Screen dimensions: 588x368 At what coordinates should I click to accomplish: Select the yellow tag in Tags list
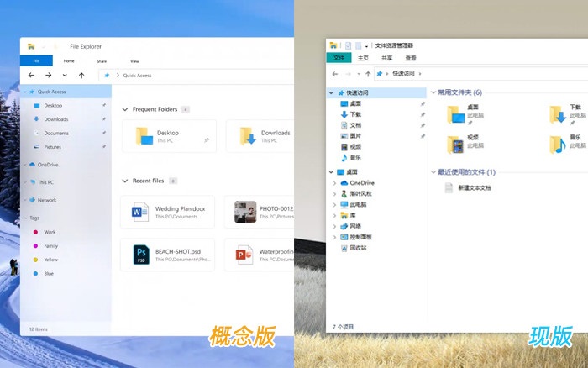click(50, 260)
